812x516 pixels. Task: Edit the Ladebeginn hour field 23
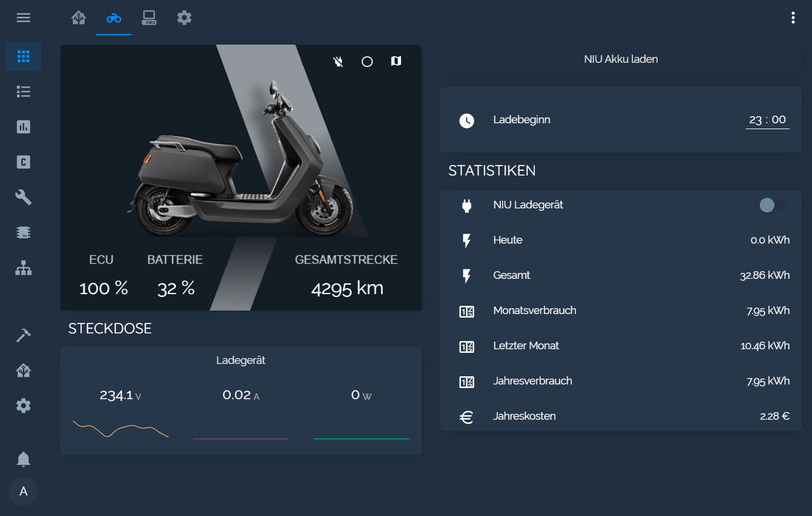756,120
